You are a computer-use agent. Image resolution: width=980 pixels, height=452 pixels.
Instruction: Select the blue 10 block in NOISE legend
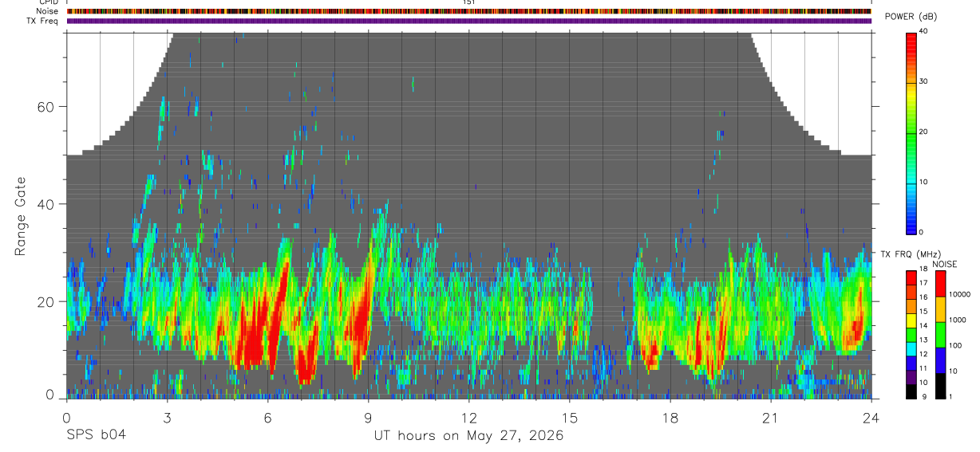click(939, 360)
